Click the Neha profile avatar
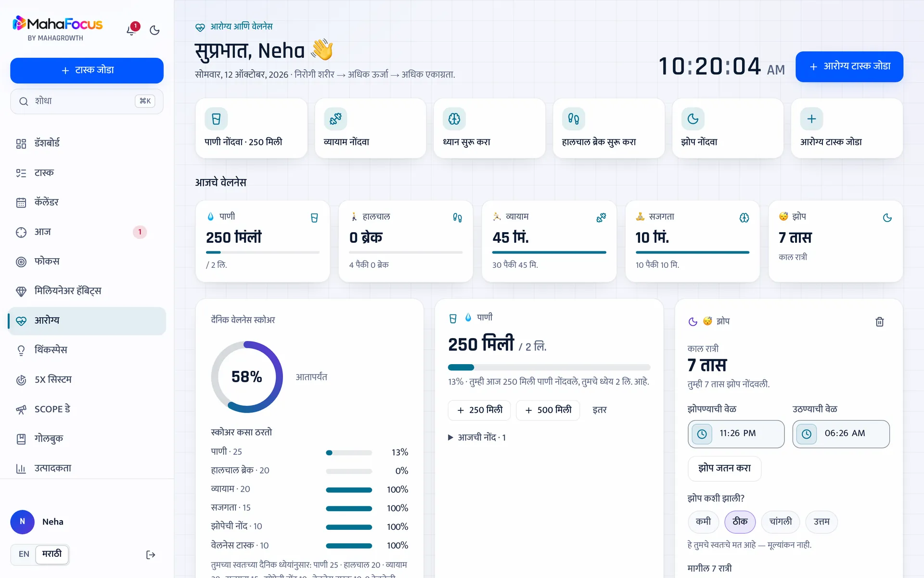The height and width of the screenshot is (578, 924). (22, 522)
